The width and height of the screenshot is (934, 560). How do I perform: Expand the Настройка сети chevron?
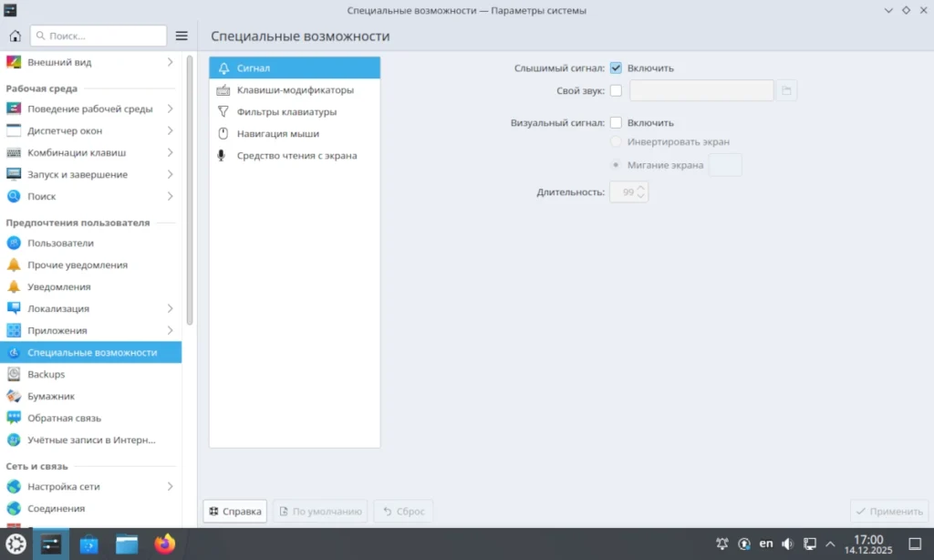(x=170, y=486)
